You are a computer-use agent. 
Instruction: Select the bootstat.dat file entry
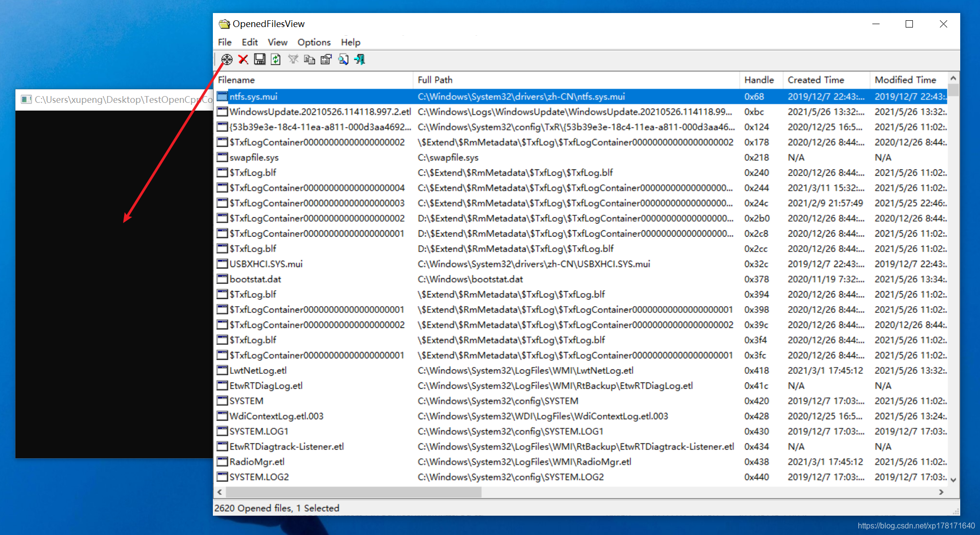[255, 279]
